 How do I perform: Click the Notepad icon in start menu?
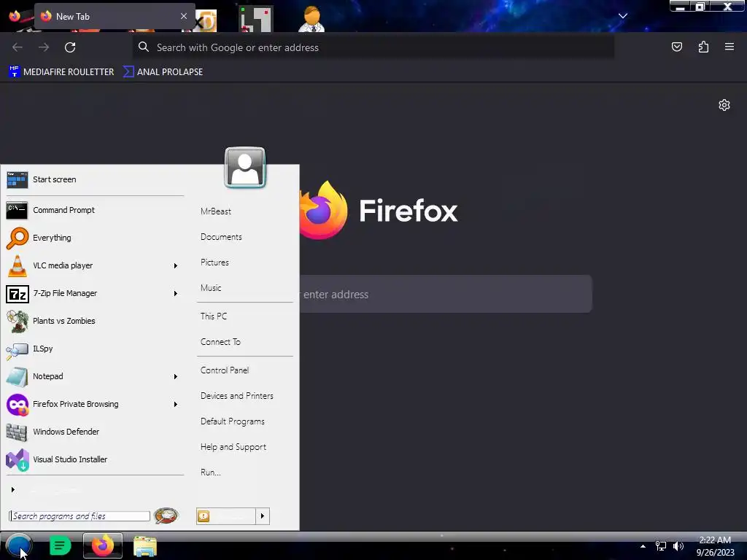coord(18,377)
